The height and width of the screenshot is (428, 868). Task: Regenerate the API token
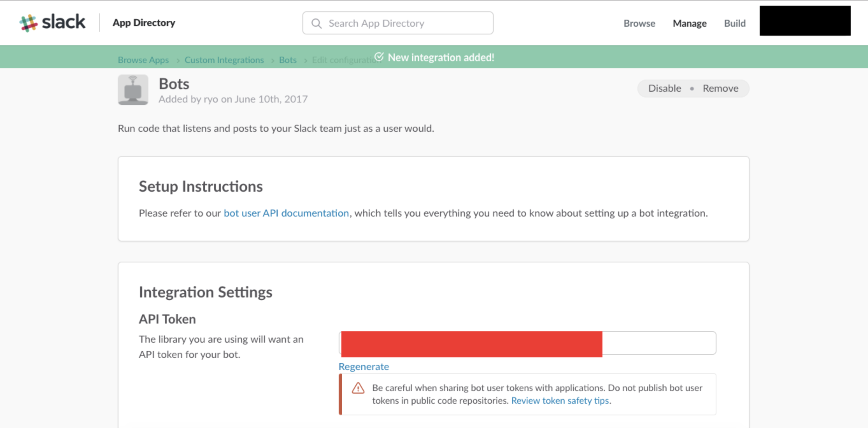click(x=364, y=366)
